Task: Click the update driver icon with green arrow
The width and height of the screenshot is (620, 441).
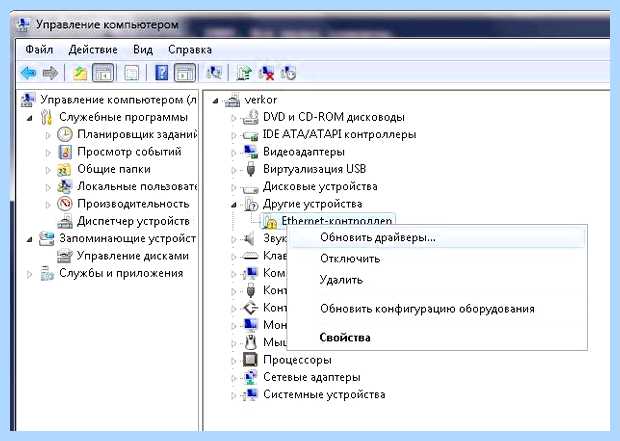Action: point(244,73)
